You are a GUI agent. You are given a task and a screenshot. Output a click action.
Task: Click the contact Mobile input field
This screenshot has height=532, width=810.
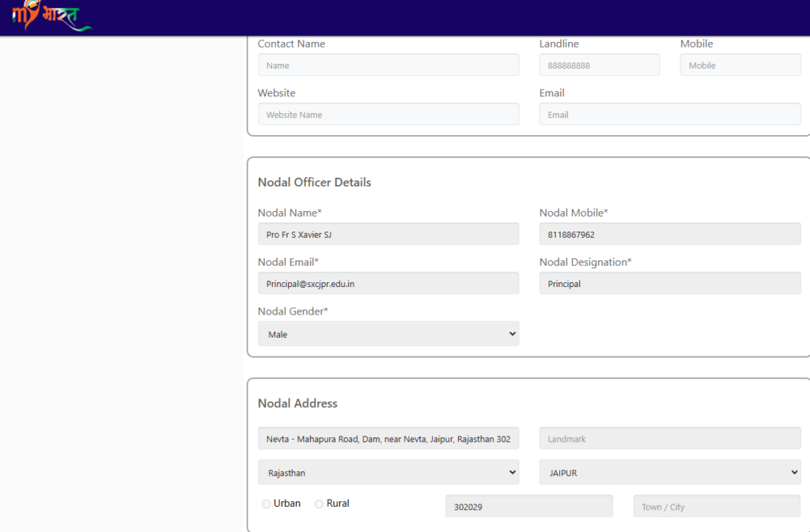740,65
